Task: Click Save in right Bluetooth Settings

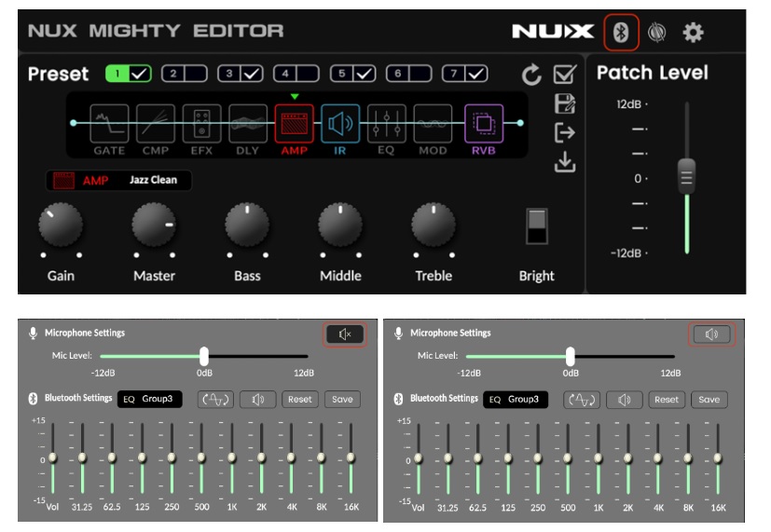Action: point(709,400)
